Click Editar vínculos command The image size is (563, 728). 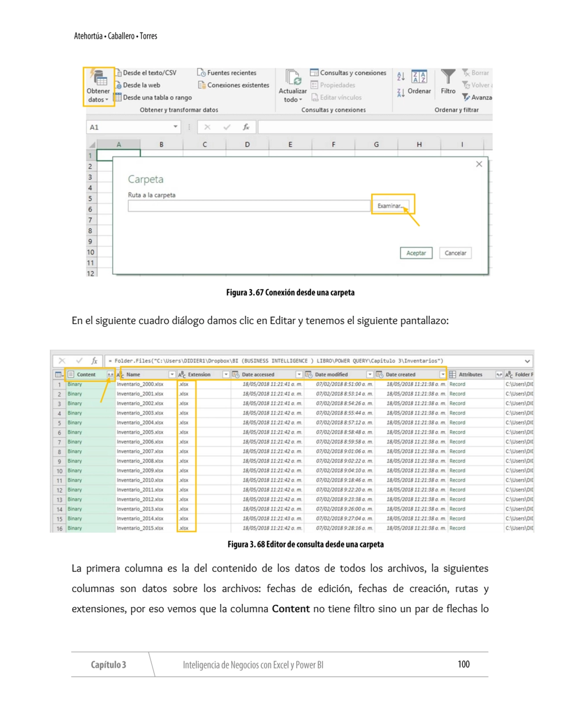pyautogui.click(x=336, y=98)
